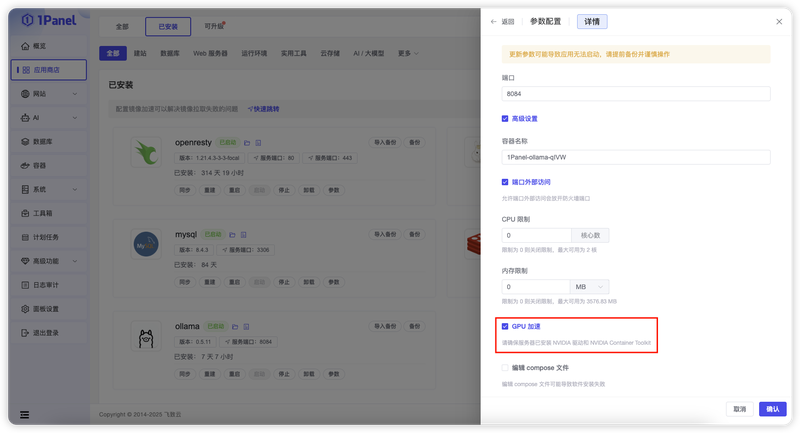The height and width of the screenshot is (433, 800).
Task: Expand the 更多 category dropdown
Action: (408, 53)
